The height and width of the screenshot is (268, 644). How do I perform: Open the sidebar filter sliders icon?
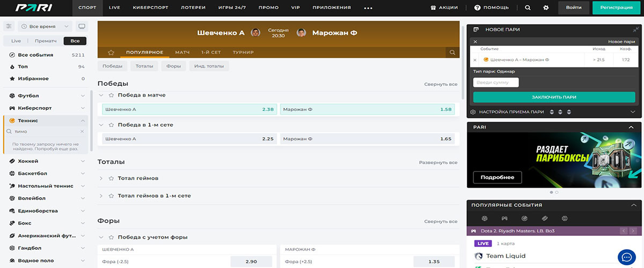click(9, 26)
